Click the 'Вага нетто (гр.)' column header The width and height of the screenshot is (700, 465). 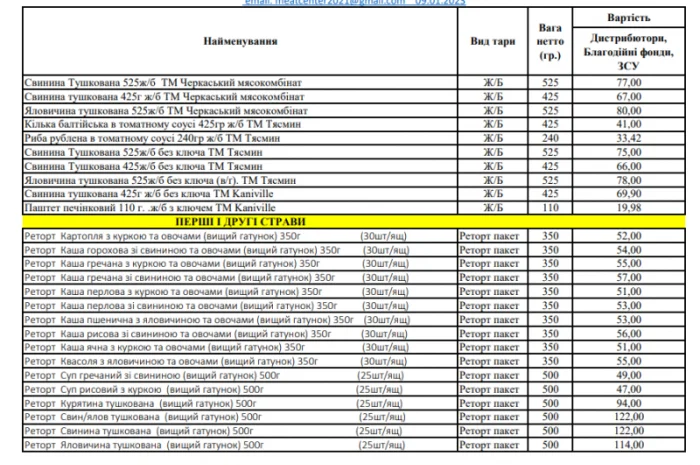549,42
